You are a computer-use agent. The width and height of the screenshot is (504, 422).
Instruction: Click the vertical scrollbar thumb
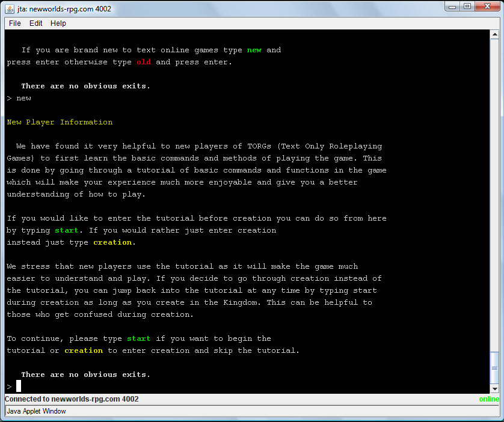495,368
